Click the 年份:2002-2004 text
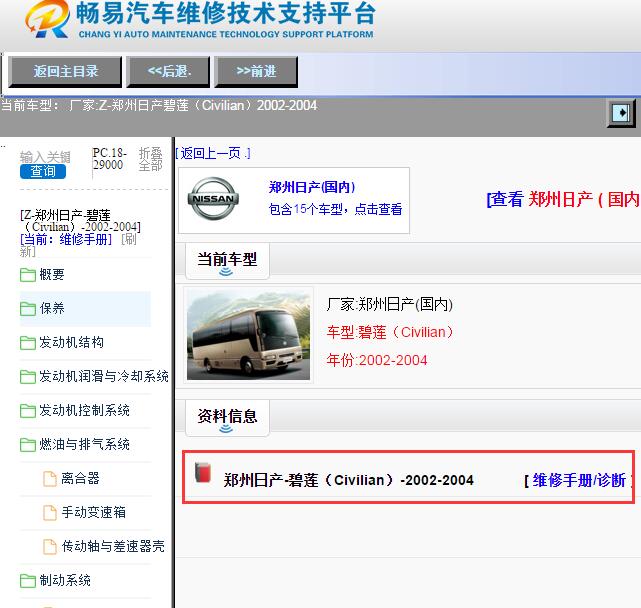641x608 pixels. pos(377,360)
